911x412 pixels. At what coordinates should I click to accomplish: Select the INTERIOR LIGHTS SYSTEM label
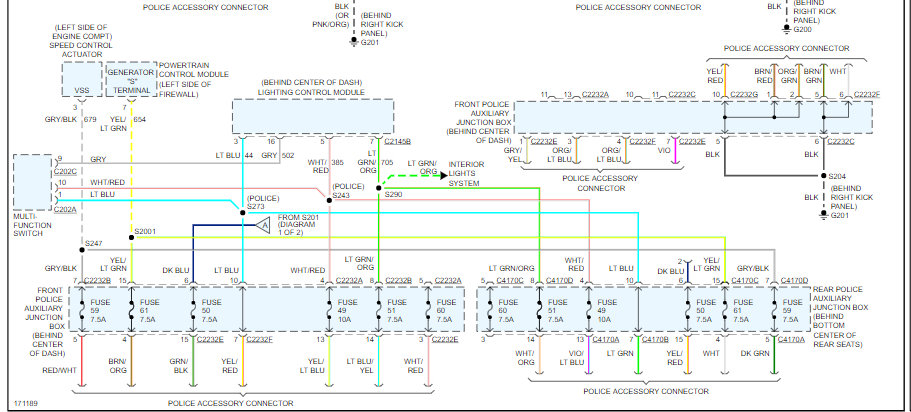[466, 174]
